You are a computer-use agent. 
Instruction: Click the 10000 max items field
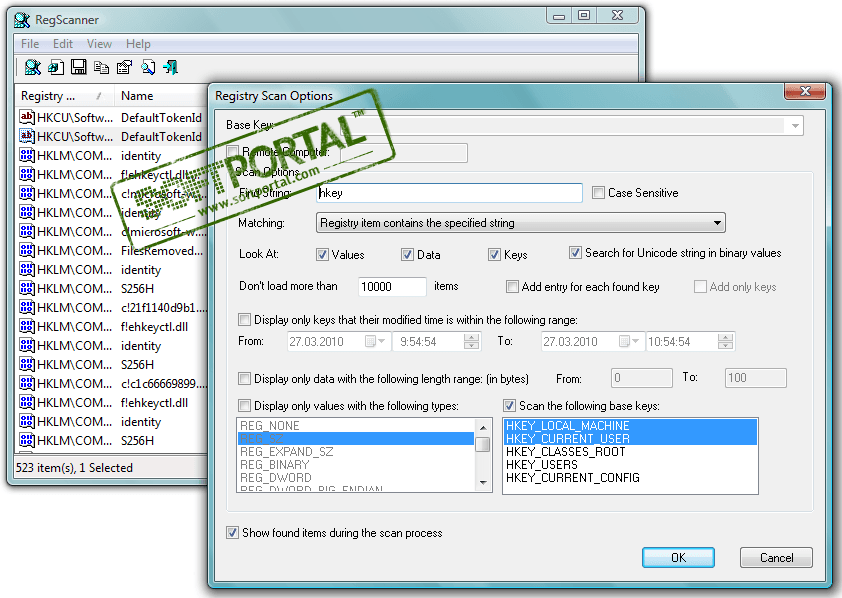pyautogui.click(x=392, y=287)
